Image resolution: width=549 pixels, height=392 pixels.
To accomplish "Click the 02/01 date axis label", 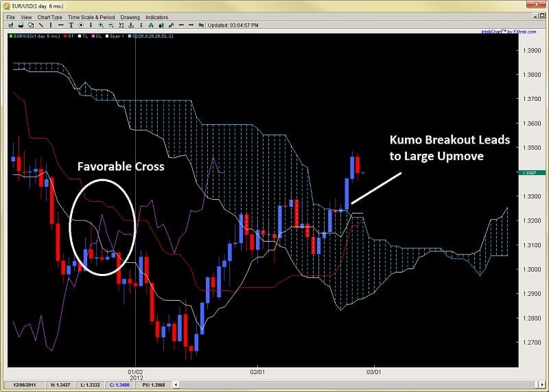I will click(257, 372).
